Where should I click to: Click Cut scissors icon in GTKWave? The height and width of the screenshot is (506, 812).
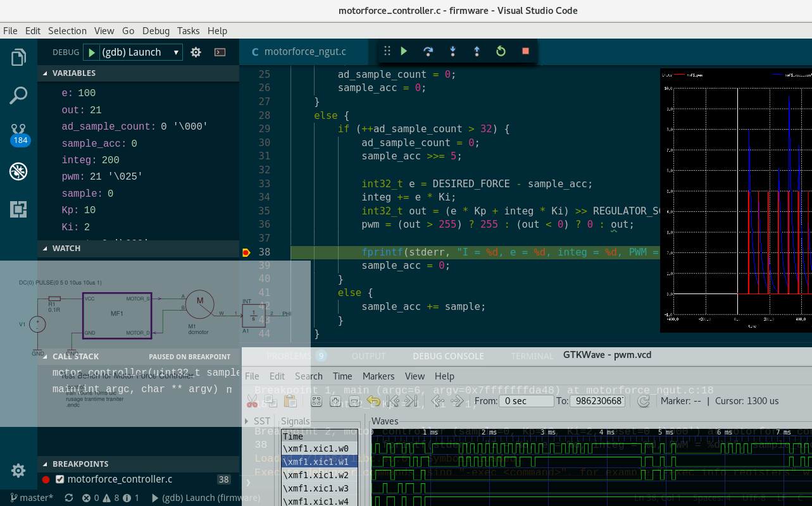point(252,400)
